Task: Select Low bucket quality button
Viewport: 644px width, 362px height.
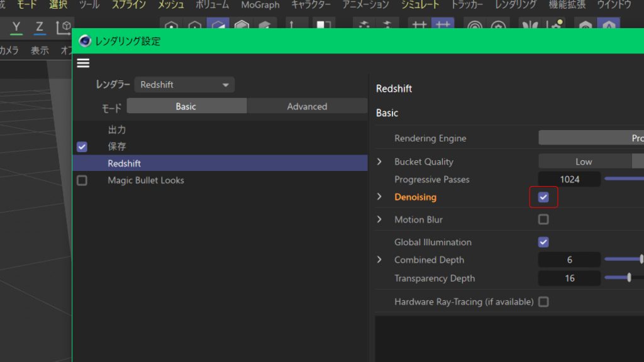Action: click(584, 162)
